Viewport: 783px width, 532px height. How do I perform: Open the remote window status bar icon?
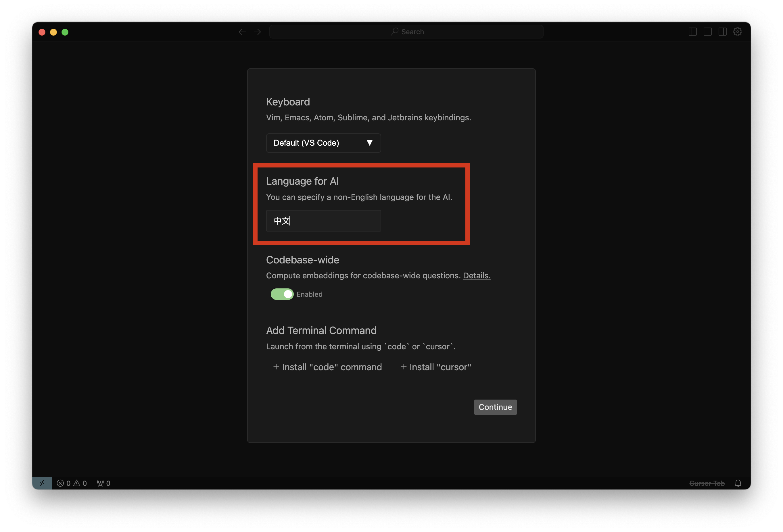pyautogui.click(x=42, y=483)
